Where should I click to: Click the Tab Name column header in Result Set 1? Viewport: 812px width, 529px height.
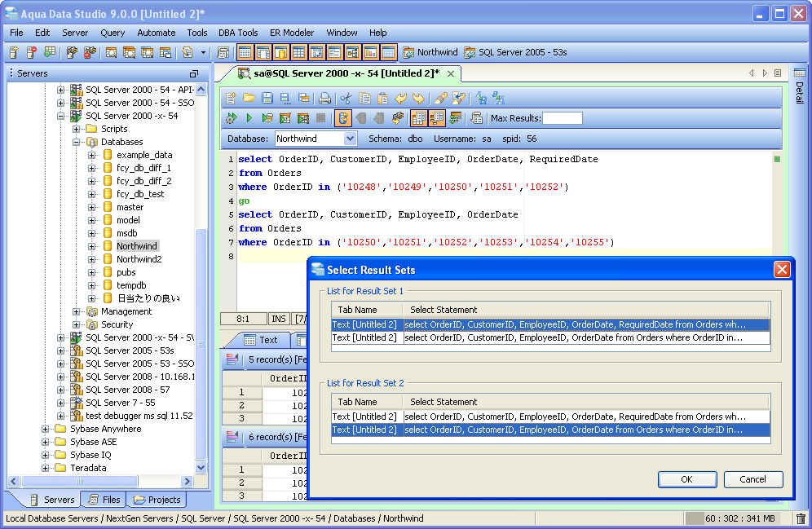pos(367,310)
